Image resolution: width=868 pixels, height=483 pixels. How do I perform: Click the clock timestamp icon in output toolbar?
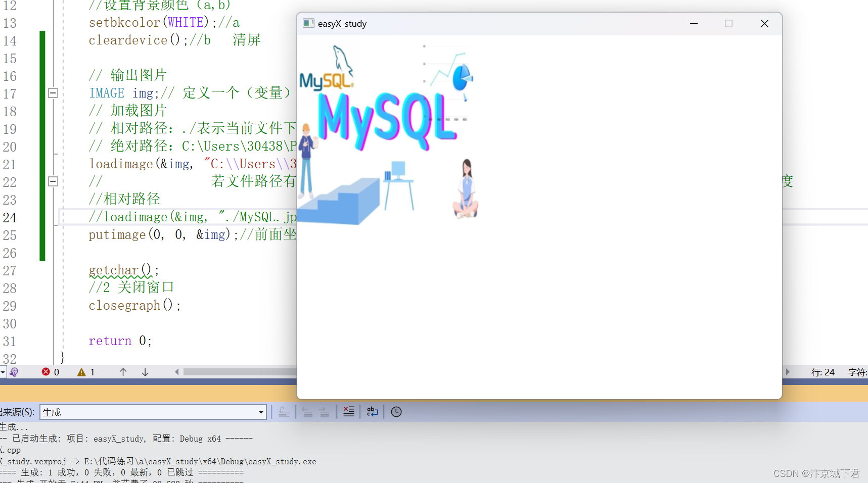coord(396,412)
